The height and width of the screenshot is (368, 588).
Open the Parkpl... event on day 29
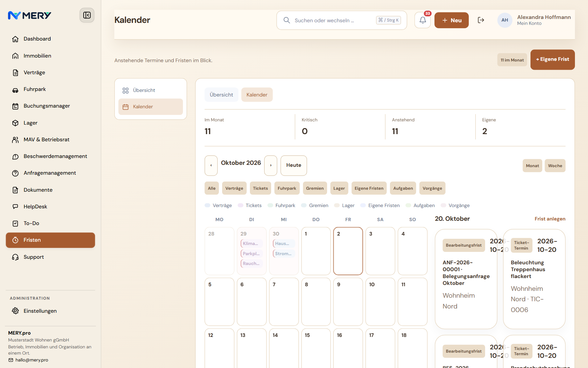[x=252, y=254]
